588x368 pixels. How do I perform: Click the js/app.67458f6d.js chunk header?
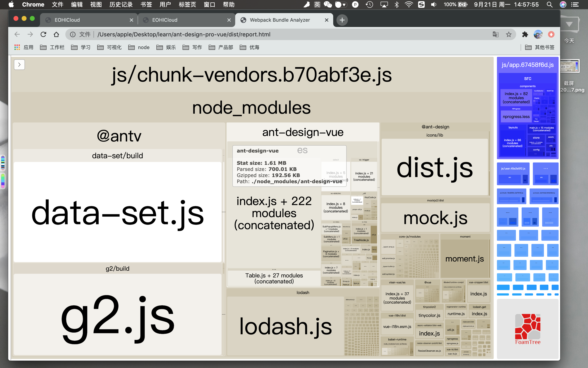(528, 65)
